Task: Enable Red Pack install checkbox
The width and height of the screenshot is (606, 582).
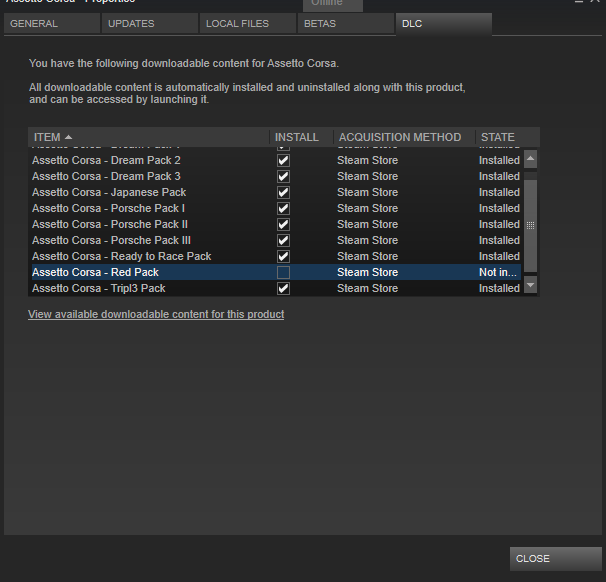Action: [x=283, y=272]
